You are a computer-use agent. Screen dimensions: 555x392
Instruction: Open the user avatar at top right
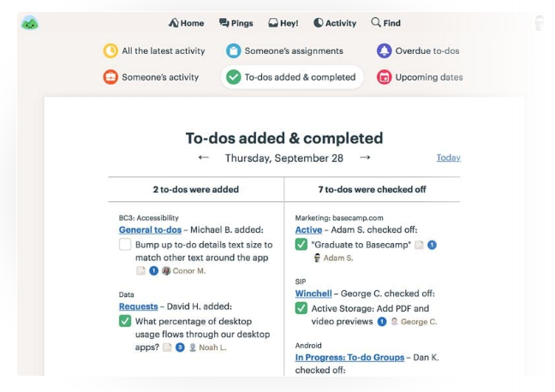tap(539, 23)
